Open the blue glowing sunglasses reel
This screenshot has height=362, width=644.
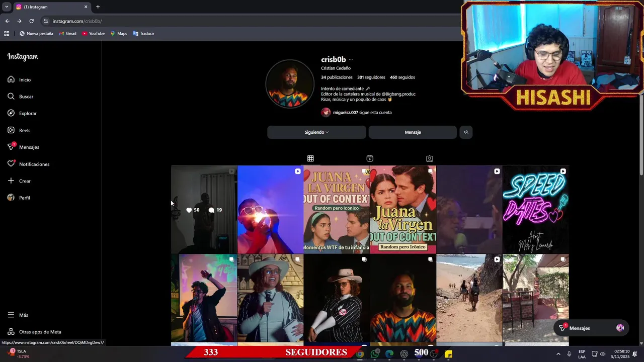click(270, 210)
